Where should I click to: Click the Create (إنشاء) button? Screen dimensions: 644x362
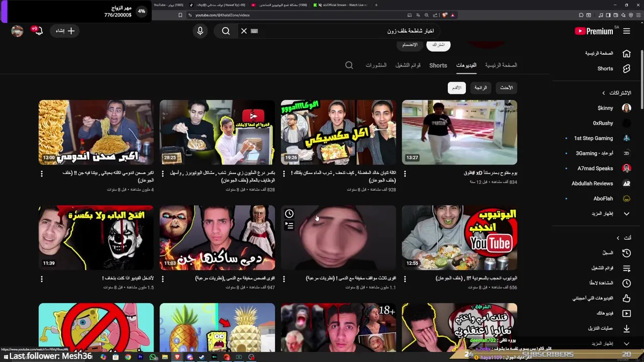(x=65, y=31)
